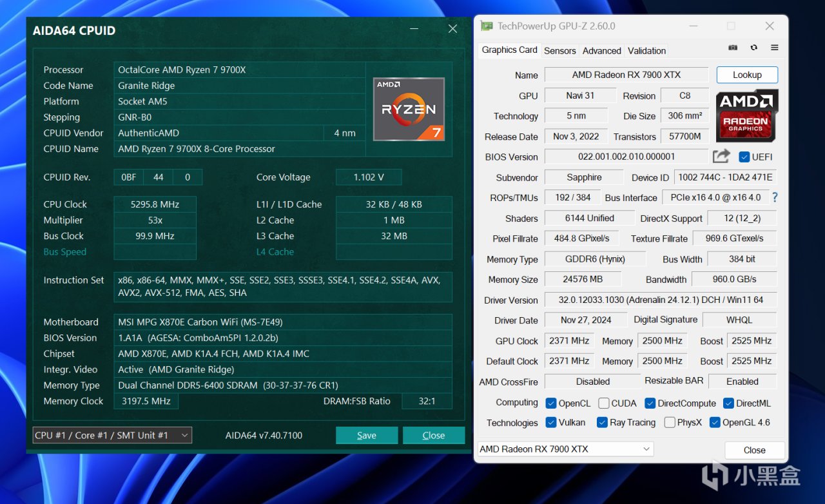The height and width of the screenshot is (504, 825).
Task: Click the Bandwidth value 960.0 GB/s
Action: [734, 280]
